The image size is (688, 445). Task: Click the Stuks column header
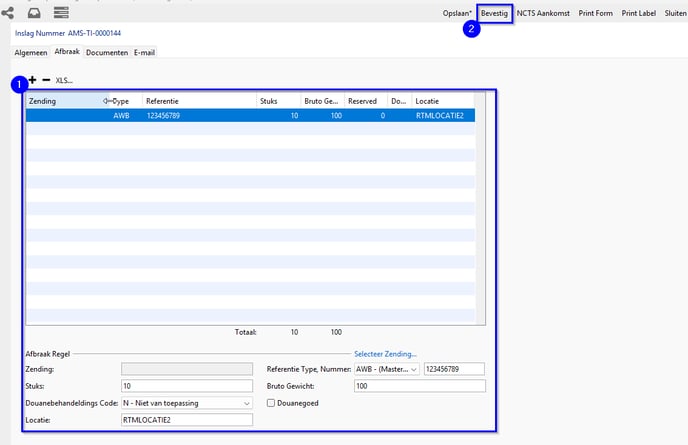(x=278, y=101)
